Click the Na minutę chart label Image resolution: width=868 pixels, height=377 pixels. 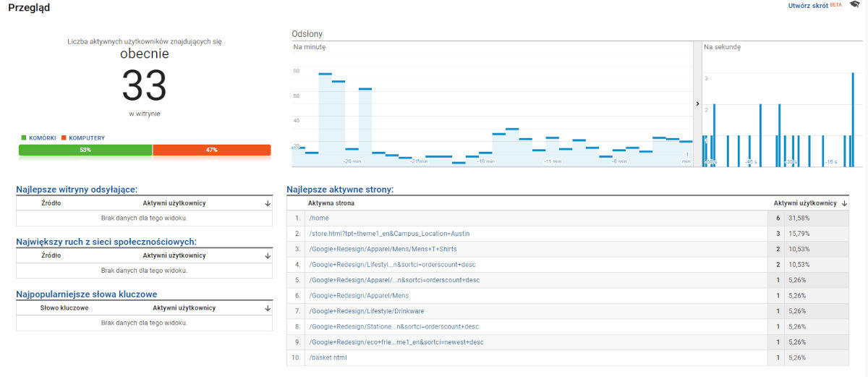tap(310, 47)
